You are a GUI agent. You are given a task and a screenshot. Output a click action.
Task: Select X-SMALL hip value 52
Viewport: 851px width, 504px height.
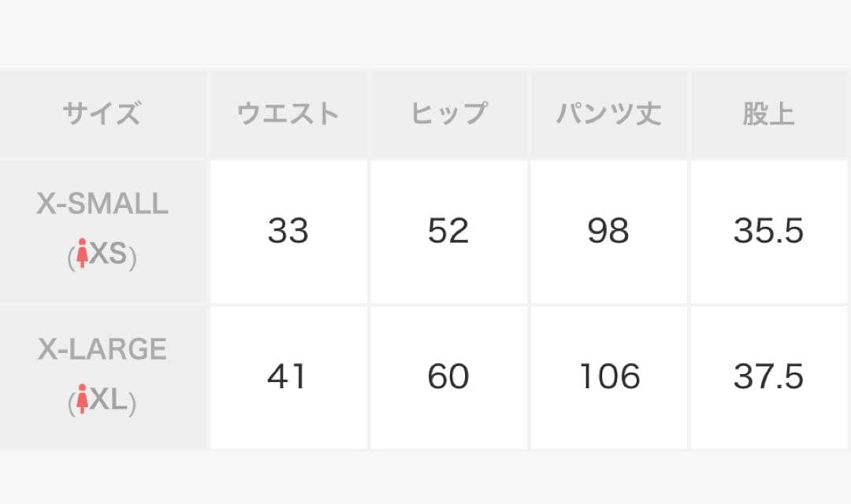coord(448,232)
